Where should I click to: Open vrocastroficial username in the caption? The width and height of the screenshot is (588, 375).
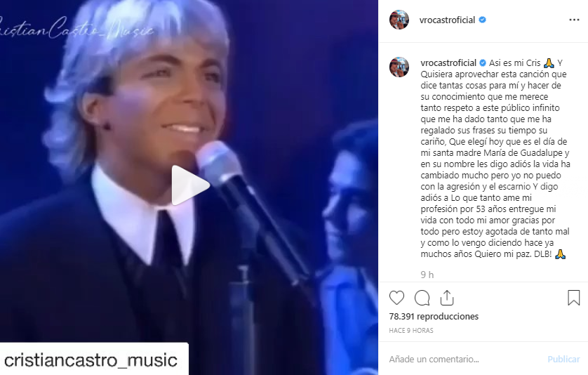click(x=448, y=63)
